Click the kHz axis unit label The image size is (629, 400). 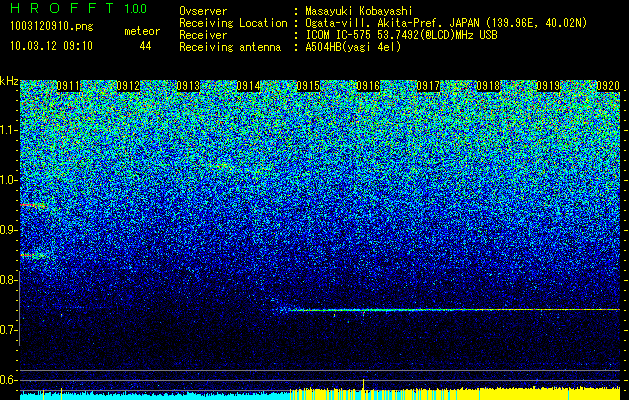(x=9, y=81)
